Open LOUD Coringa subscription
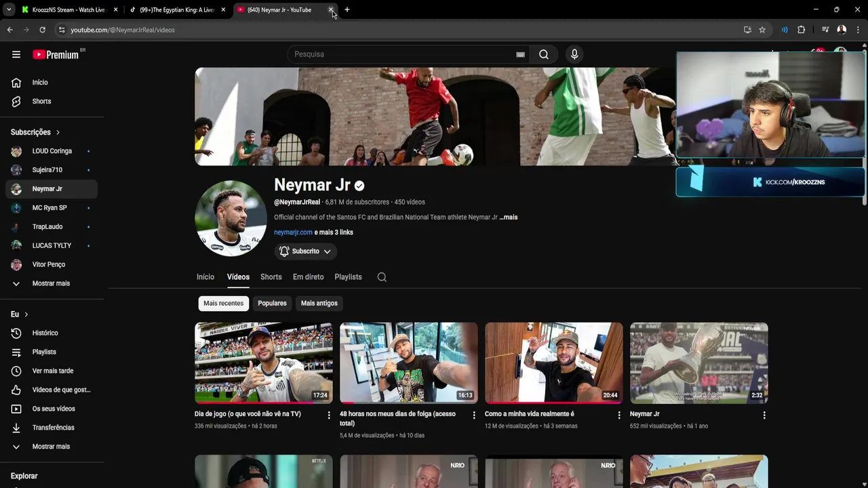The image size is (868, 488). pyautogui.click(x=52, y=151)
